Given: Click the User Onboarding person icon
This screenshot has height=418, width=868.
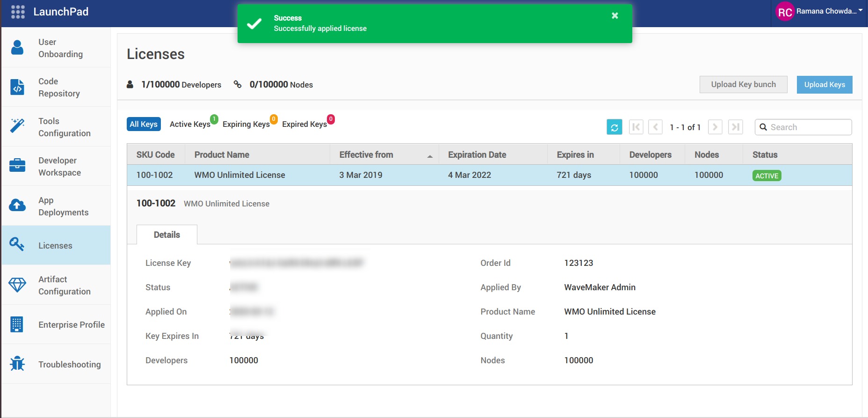Looking at the screenshot, I should point(17,48).
